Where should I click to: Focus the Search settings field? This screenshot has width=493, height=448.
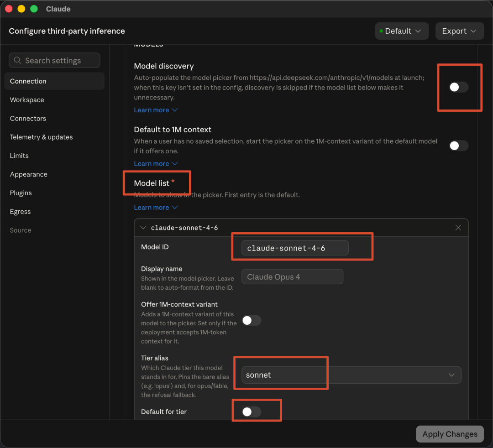[54, 60]
